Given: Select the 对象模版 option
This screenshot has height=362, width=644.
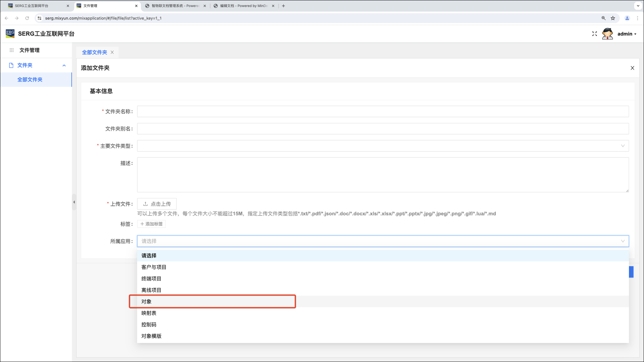Looking at the screenshot, I should coord(151,336).
